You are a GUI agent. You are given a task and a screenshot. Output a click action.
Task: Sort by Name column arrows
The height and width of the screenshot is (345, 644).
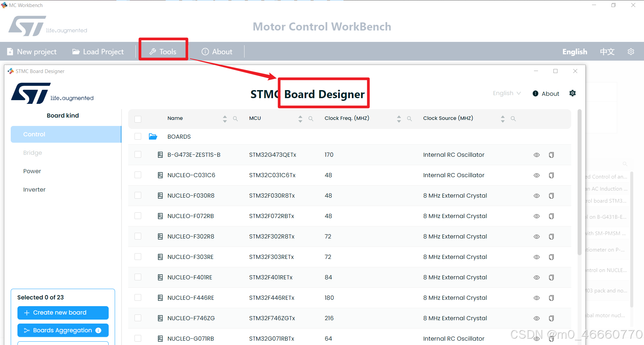coord(225,119)
